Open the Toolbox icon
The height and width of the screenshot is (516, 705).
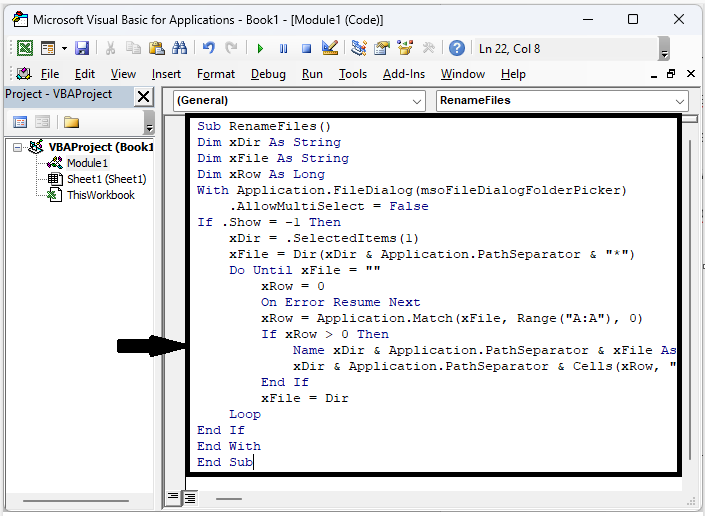pyautogui.click(x=428, y=48)
